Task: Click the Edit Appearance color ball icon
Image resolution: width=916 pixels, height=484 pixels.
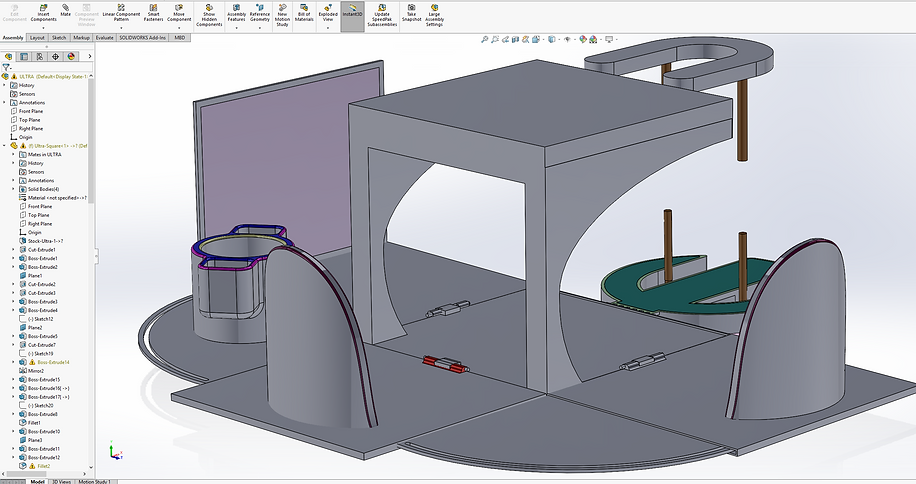Action: pos(582,40)
